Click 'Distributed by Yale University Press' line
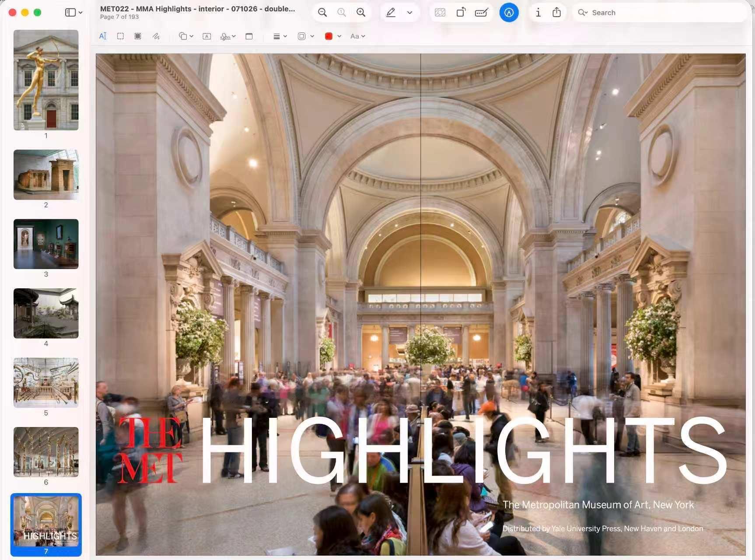Image resolution: width=755 pixels, height=560 pixels. click(602, 528)
